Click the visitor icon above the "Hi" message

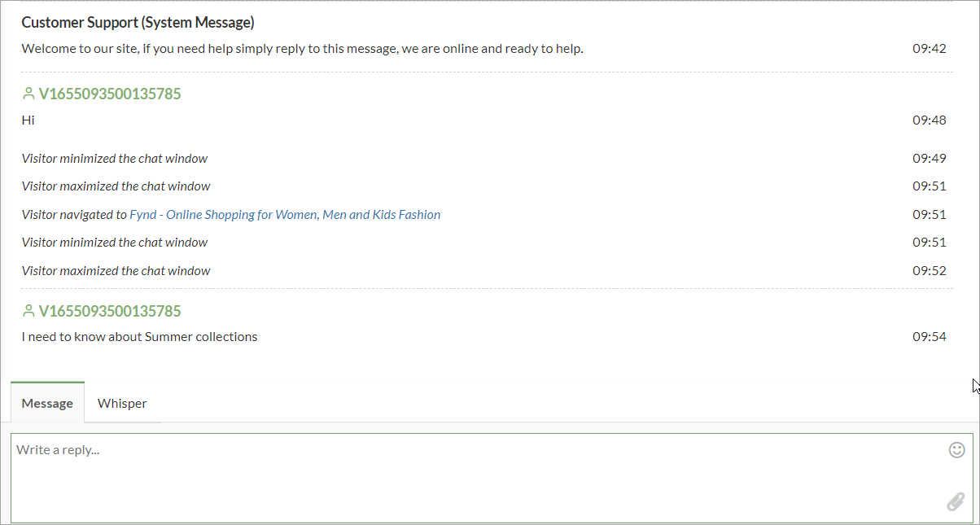[x=28, y=94]
